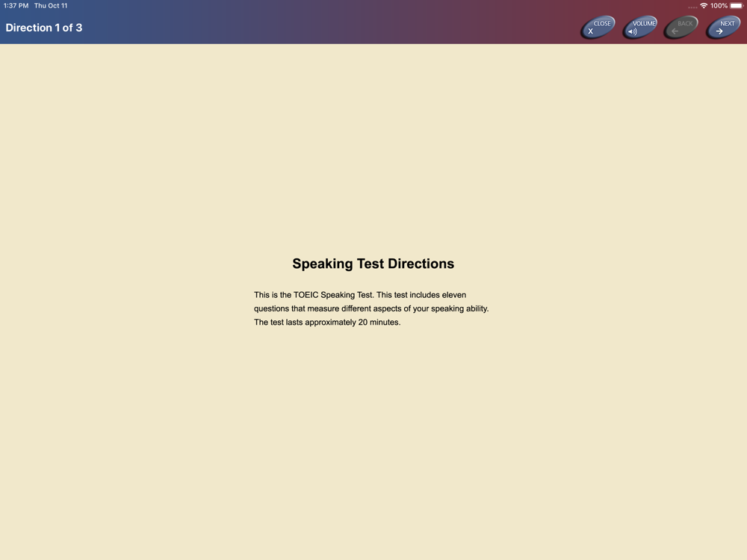Click the text 'The test lasts approximately 20 minutes.'
Viewport: 747px width, 560px height.
point(327,323)
